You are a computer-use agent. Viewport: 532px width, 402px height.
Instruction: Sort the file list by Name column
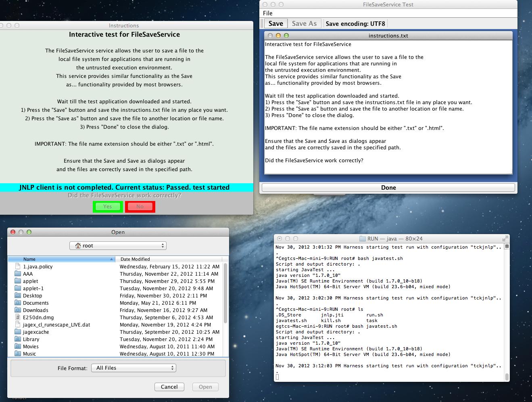(x=61, y=259)
